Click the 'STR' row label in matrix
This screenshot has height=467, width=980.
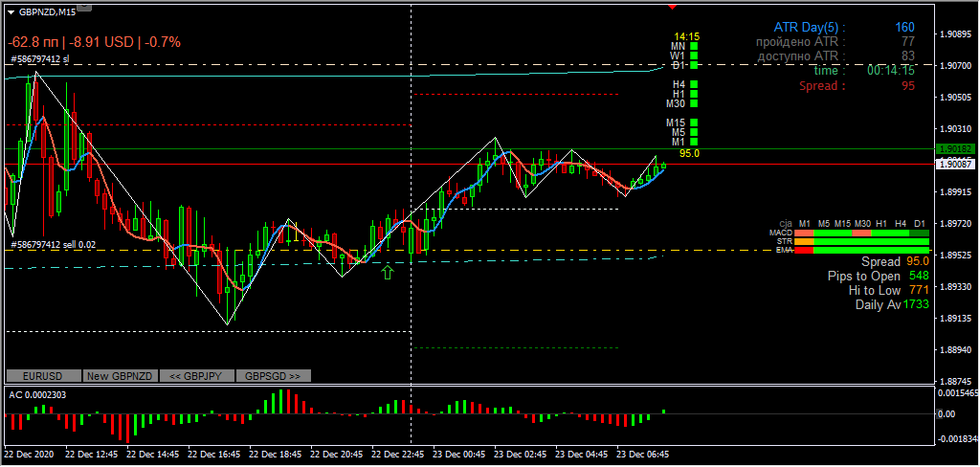(785, 241)
